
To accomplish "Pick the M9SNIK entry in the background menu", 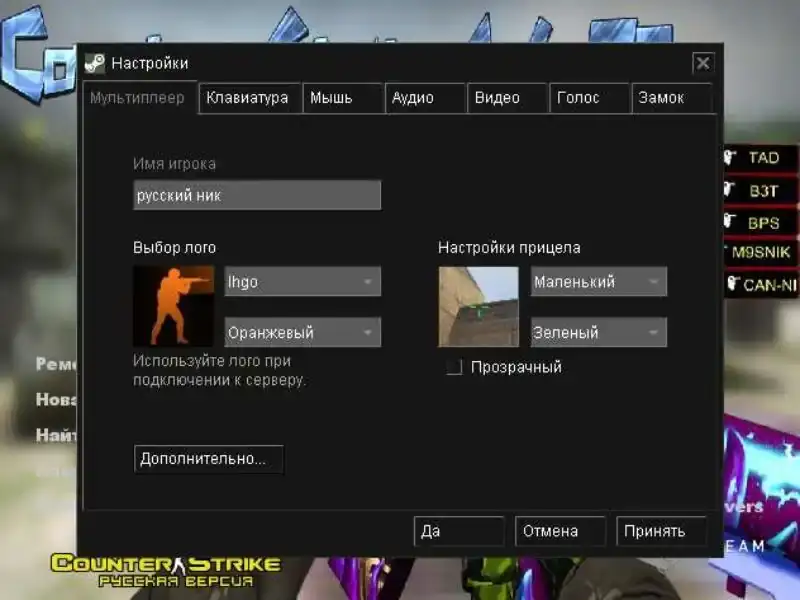I will pos(761,252).
